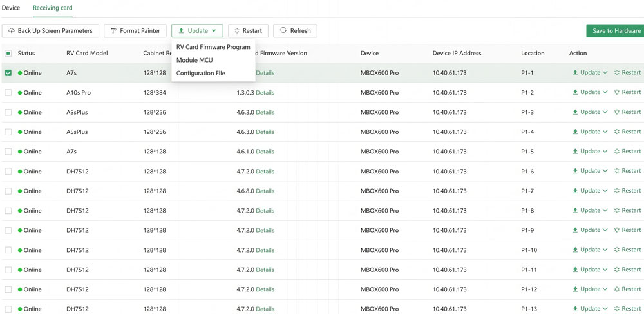Click Update upload icon for row P1-4
The height and width of the screenshot is (314, 644).
[575, 132]
